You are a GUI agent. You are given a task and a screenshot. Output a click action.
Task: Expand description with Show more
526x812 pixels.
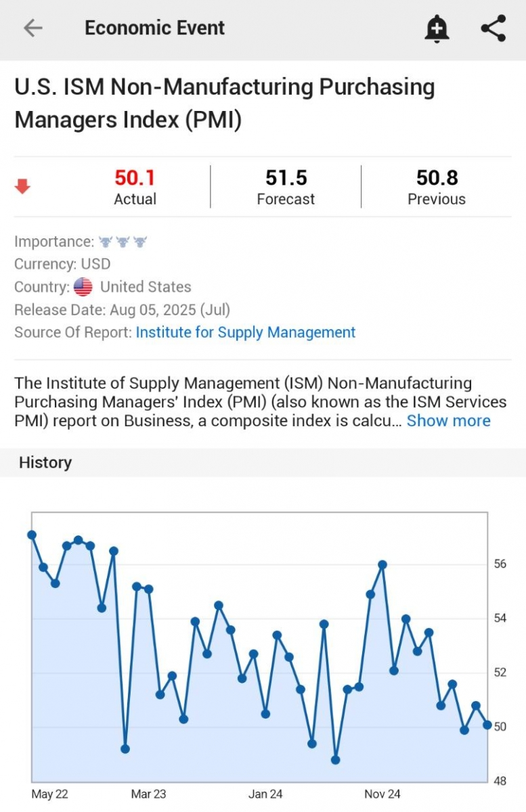(448, 420)
